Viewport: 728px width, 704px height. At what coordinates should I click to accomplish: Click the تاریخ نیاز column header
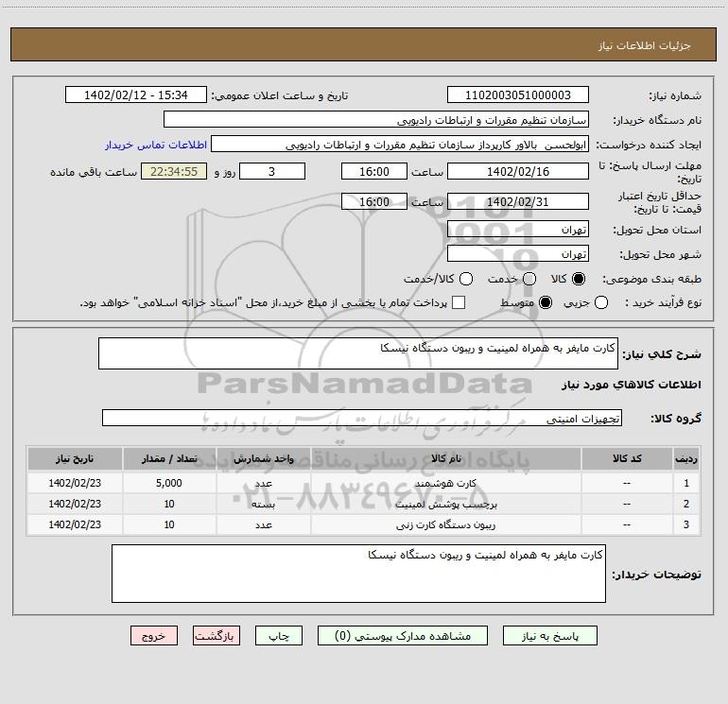(x=75, y=458)
